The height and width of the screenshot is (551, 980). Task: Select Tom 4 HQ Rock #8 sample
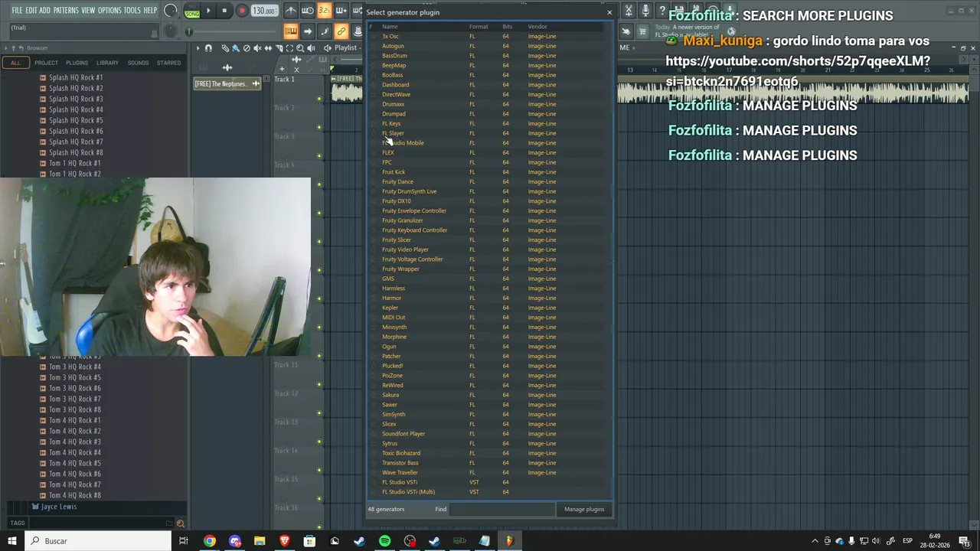75,495
